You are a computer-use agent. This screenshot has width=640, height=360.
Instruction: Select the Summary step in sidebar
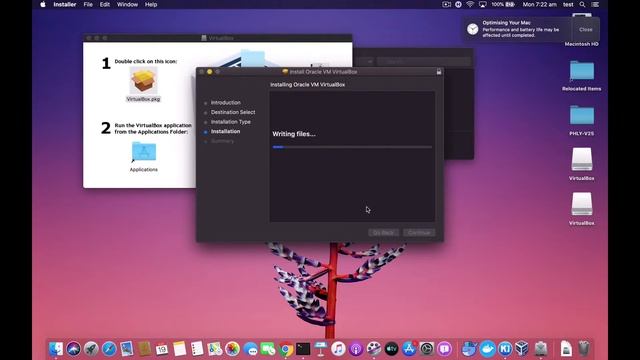(x=222, y=141)
